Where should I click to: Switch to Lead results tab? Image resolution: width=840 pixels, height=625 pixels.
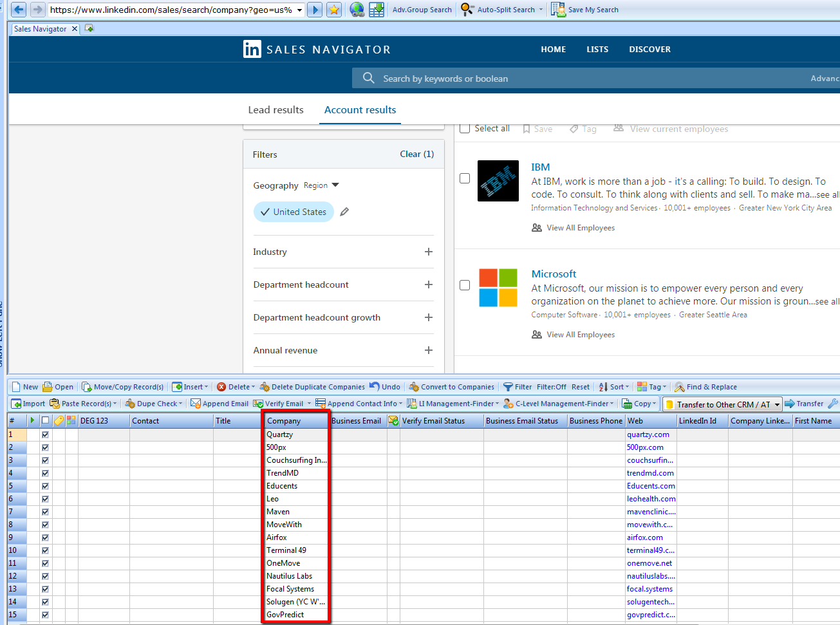click(276, 109)
